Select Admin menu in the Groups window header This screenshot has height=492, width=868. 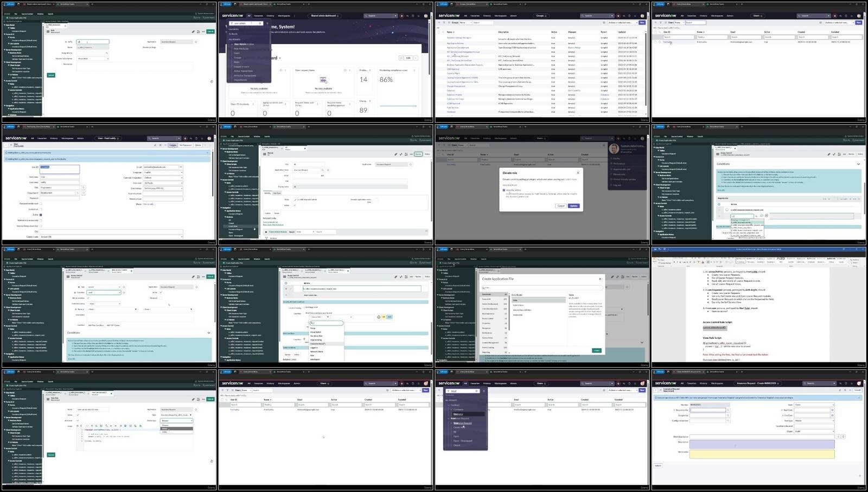click(x=513, y=16)
